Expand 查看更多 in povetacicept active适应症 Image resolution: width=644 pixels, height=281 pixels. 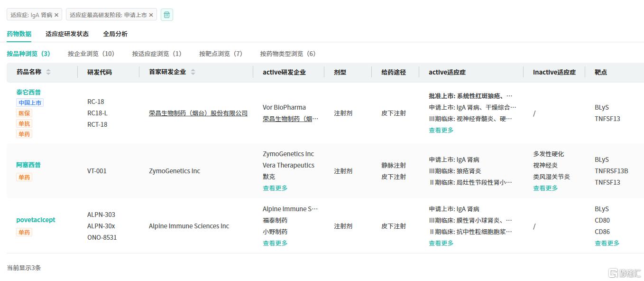point(441,243)
